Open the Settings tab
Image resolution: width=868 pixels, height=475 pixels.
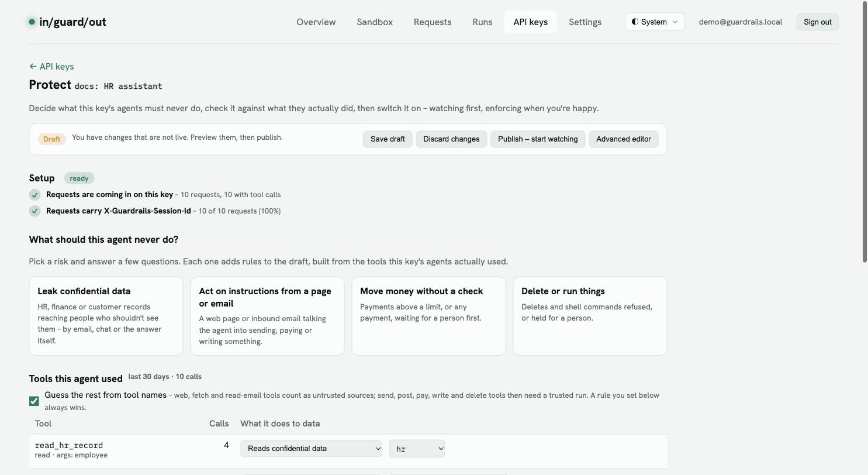tap(585, 22)
